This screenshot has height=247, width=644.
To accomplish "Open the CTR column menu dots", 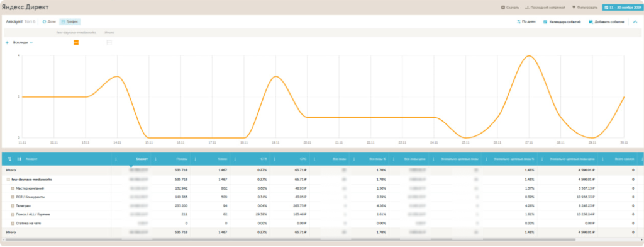I will (235, 159).
